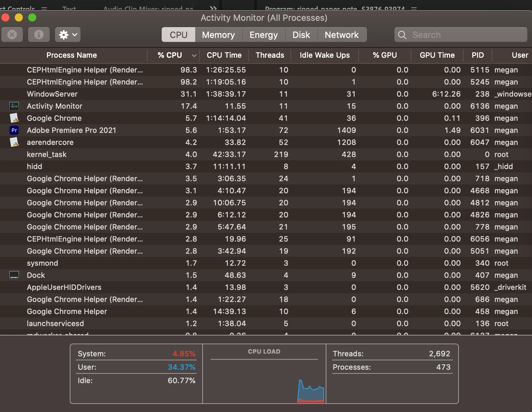Click into the Search field
This screenshot has height=412, width=532.
[x=461, y=35]
